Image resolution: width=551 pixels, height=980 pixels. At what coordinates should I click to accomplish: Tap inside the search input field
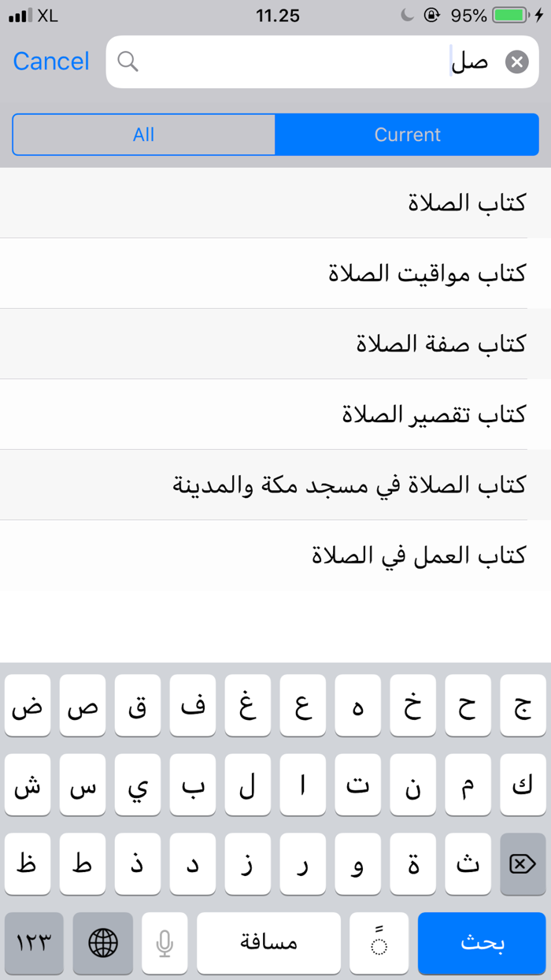click(315, 61)
